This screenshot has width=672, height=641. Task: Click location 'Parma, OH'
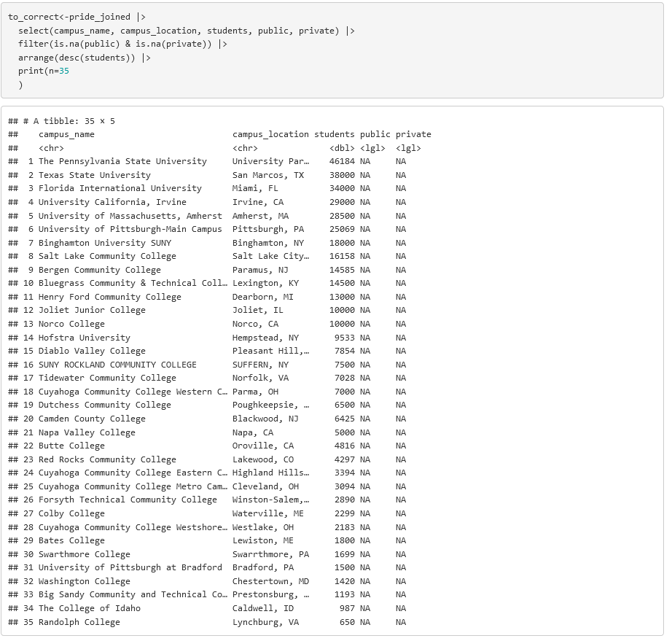point(255,392)
